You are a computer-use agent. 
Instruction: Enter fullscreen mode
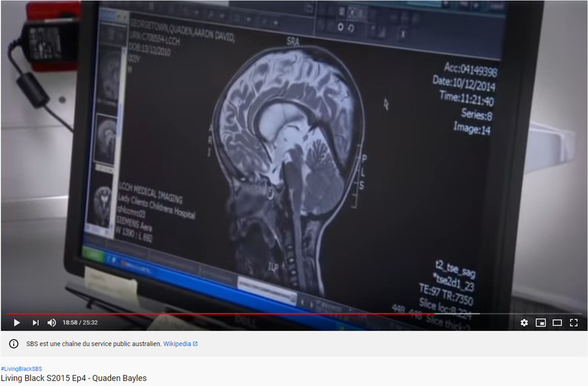574,323
